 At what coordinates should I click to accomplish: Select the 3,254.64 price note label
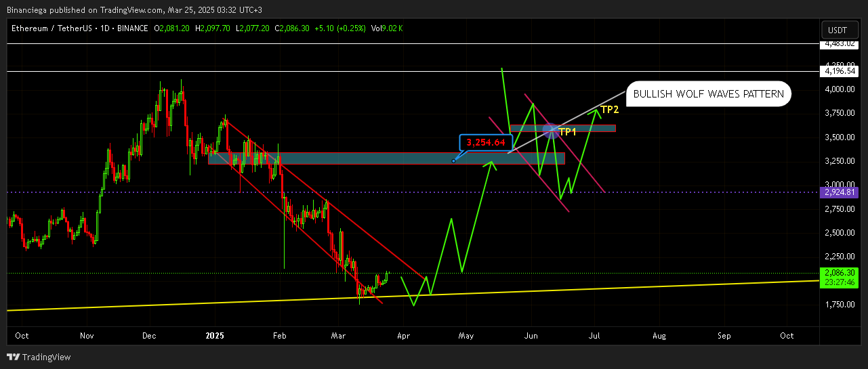(x=485, y=142)
